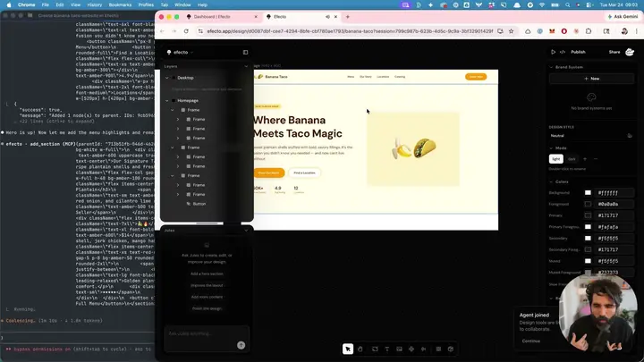Go back in Chrome browser
The width and height of the screenshot is (644, 362).
coord(162,31)
